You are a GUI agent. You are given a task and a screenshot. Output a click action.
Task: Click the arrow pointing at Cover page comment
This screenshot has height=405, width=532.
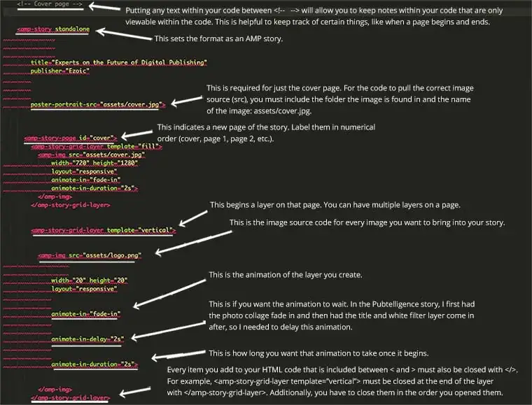coord(104,7)
